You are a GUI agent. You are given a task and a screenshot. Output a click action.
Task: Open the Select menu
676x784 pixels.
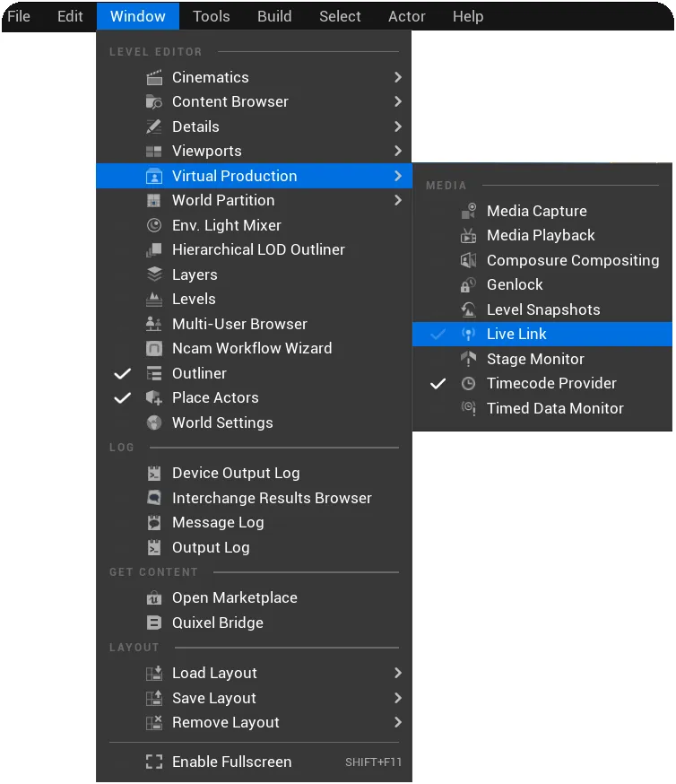click(340, 16)
